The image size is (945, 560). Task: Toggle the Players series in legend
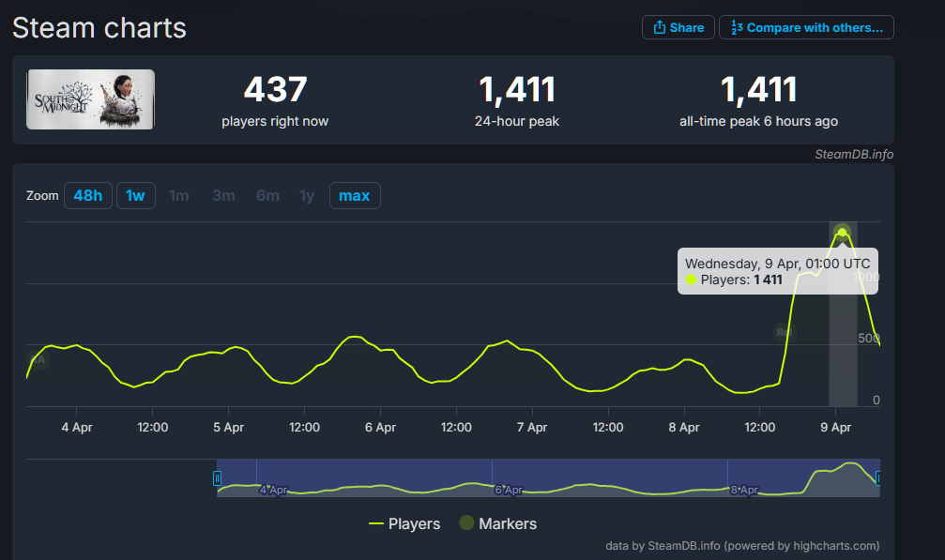click(x=404, y=523)
